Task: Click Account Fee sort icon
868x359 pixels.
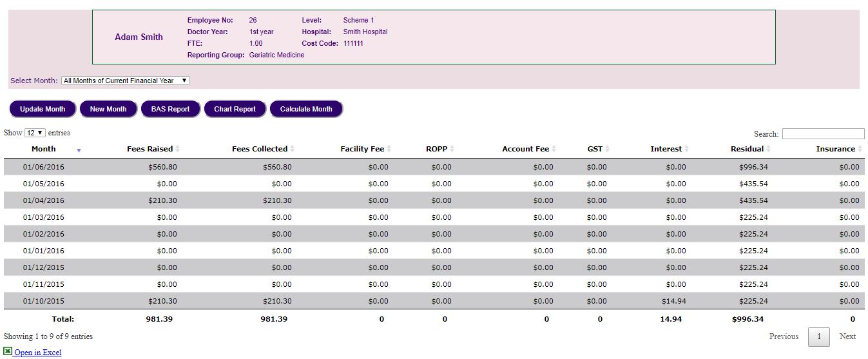Action: [554, 149]
